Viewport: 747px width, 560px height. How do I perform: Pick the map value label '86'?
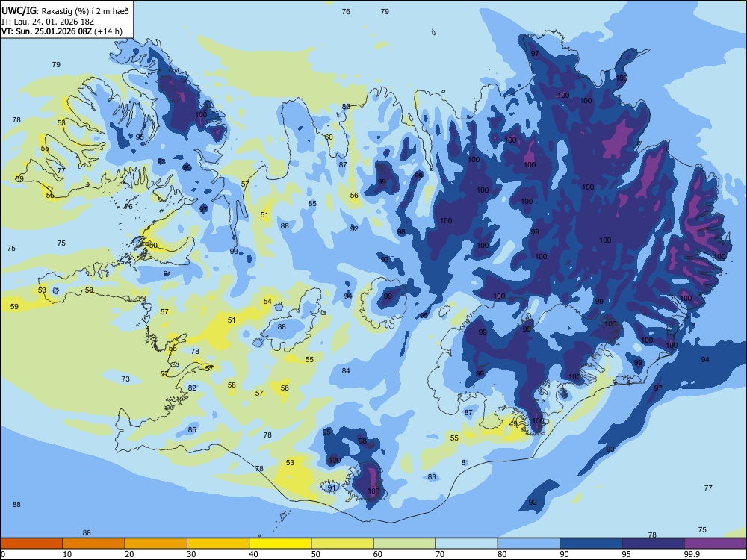tap(346, 106)
